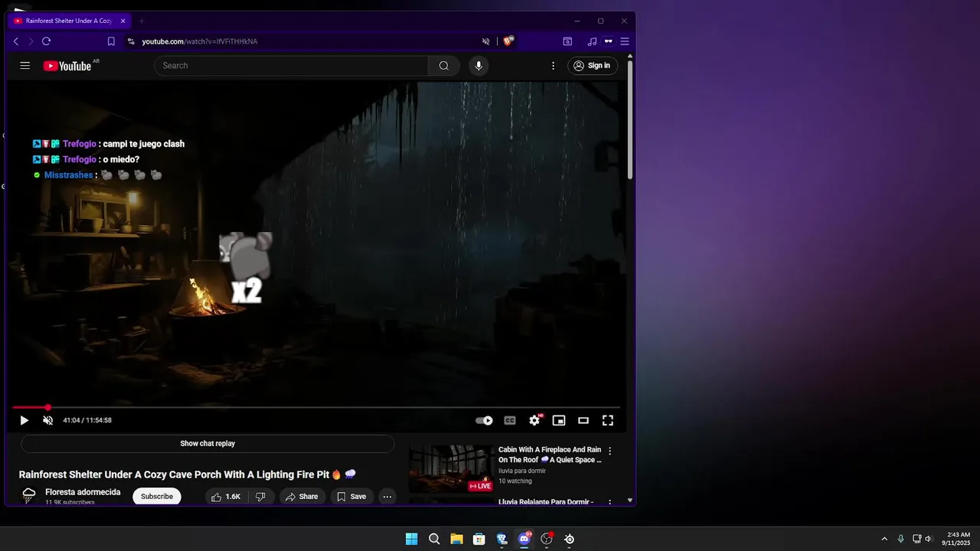Enter full screen mode
Screen dimensions: 980x551
point(608,420)
